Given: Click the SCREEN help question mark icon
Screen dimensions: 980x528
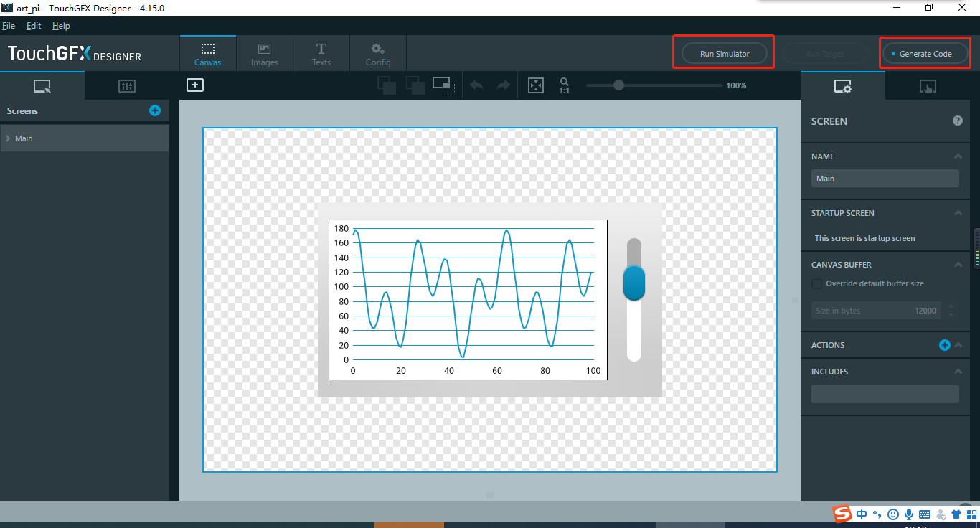Looking at the screenshot, I should click(x=958, y=121).
